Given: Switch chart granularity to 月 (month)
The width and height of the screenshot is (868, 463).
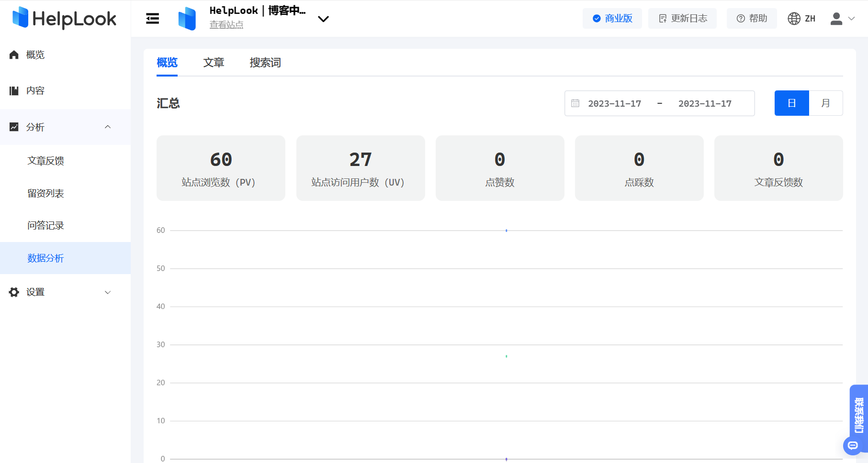Looking at the screenshot, I should click(x=825, y=103).
